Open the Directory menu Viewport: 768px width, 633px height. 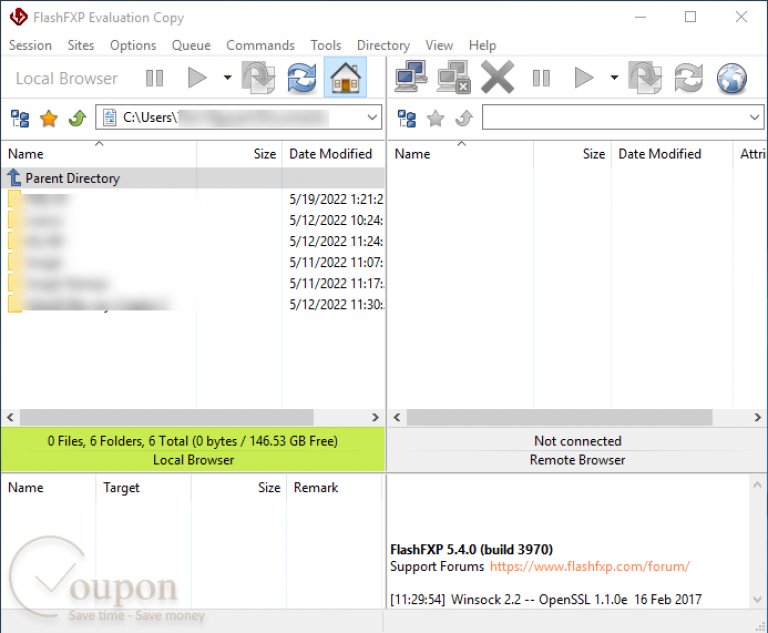(383, 46)
